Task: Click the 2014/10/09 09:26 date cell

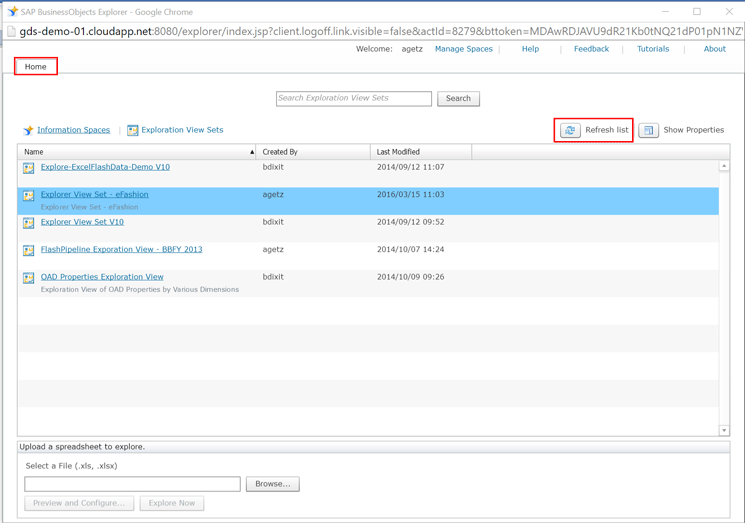Action: [x=411, y=277]
